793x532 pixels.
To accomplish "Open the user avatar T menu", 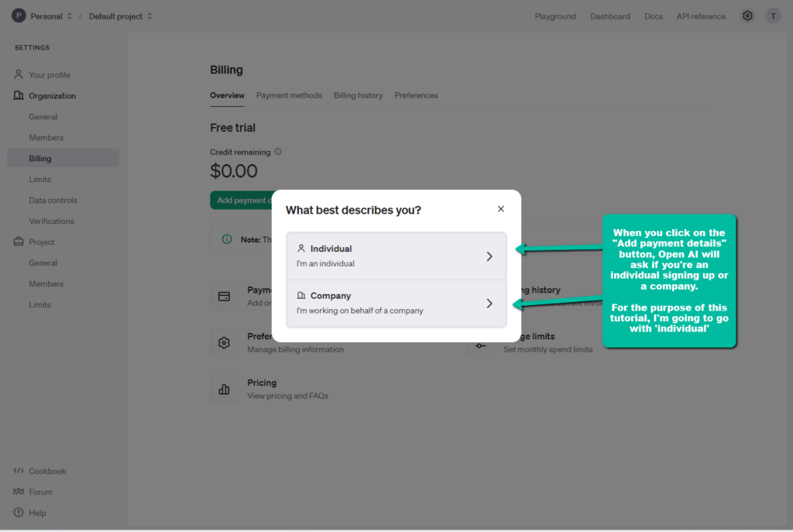I will (x=773, y=16).
